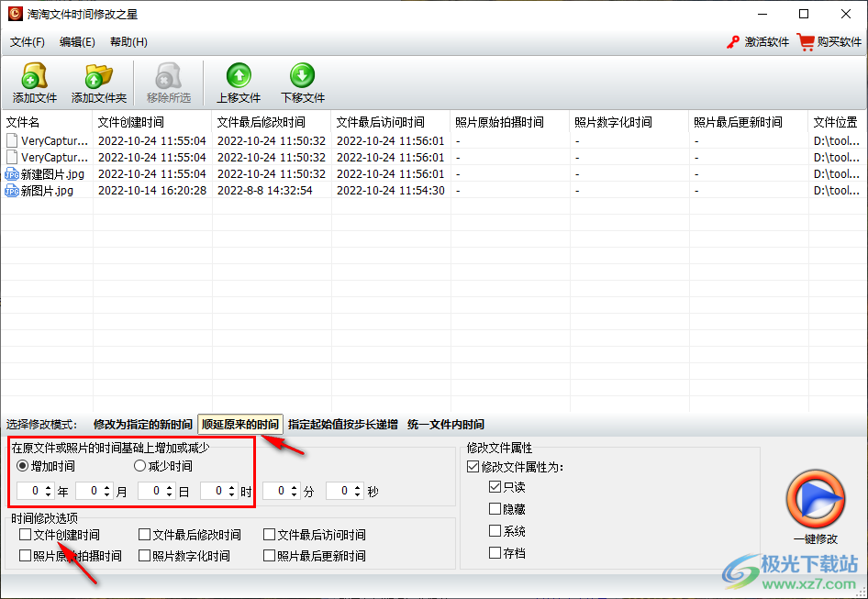Open the 编辑(E) menu

77,42
